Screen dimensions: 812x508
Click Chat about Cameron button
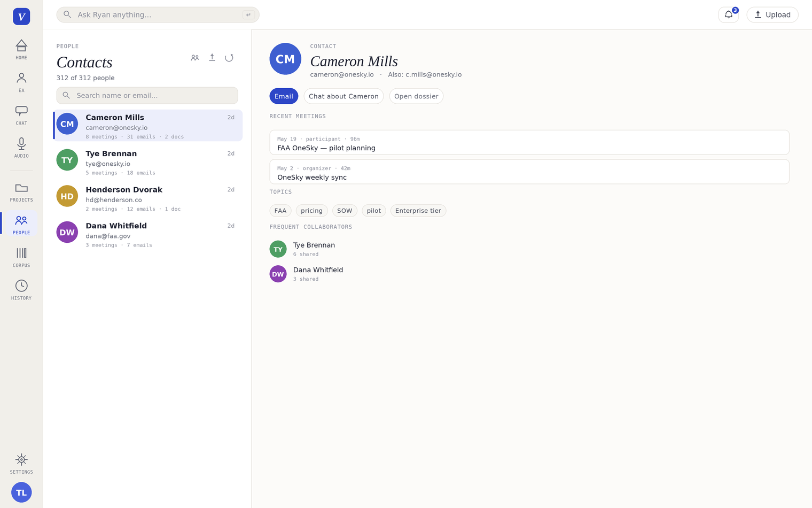(343, 96)
